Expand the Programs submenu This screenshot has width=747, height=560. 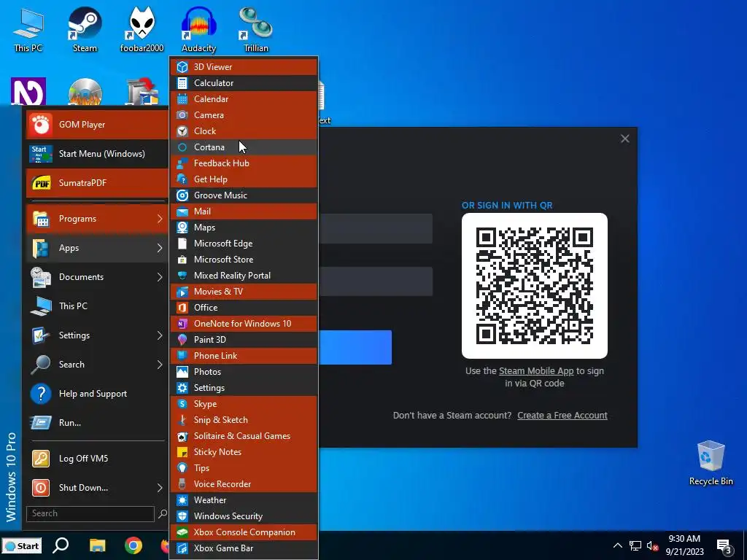(97, 219)
